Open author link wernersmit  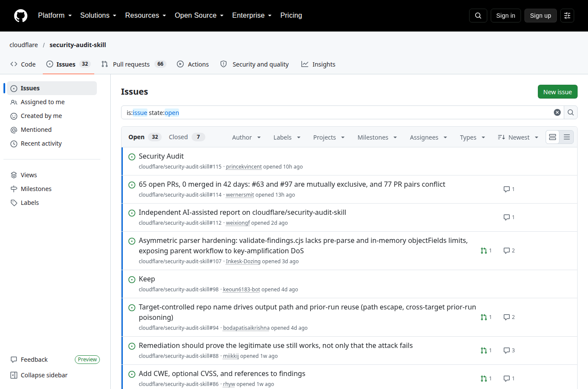(x=240, y=195)
